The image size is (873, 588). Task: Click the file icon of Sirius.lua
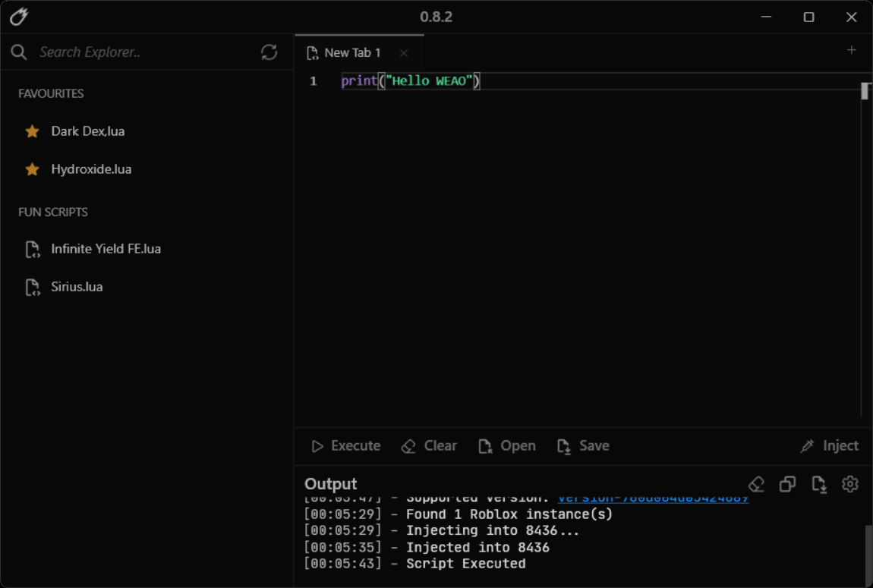(33, 287)
